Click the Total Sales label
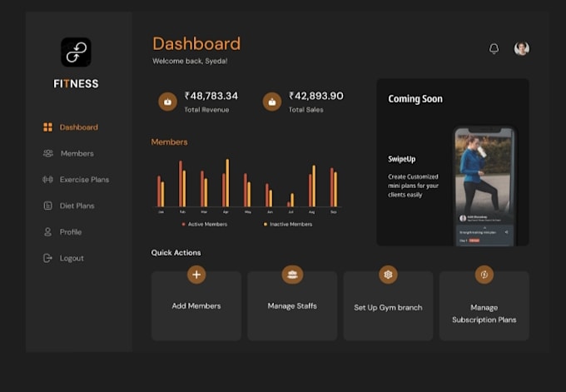Viewport: 566px width, 392px height. 305,110
